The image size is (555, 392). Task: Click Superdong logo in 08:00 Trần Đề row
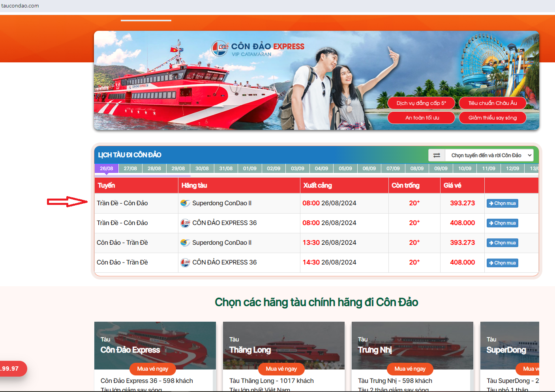185,203
